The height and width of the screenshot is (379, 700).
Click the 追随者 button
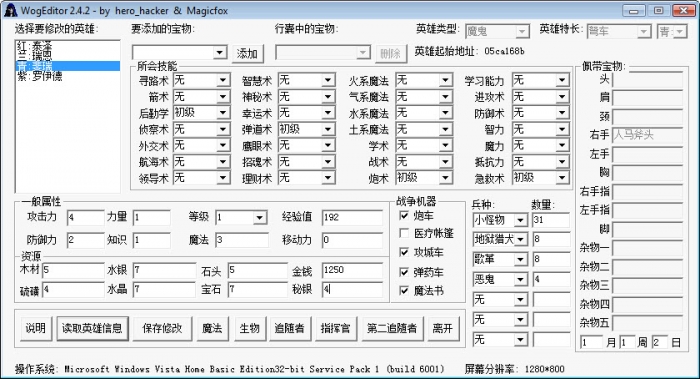290,329
